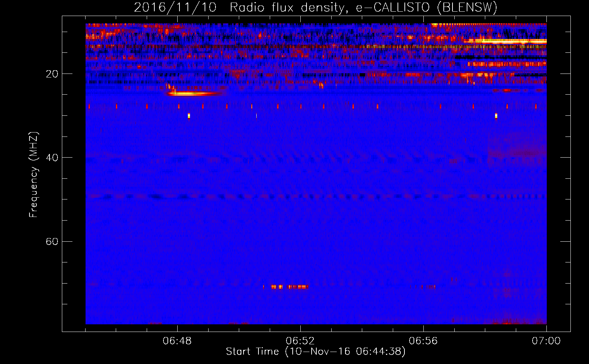Click the '40' frequency tick label
589x364 pixels.
click(x=52, y=158)
